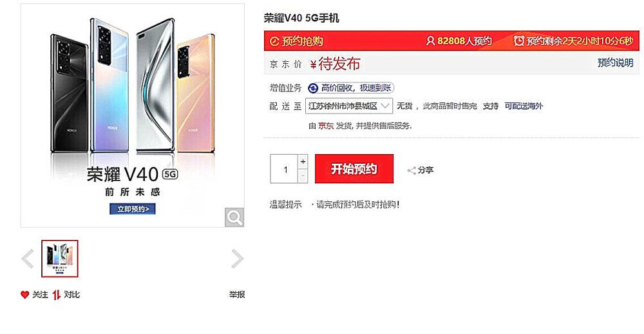The height and width of the screenshot is (334, 644).
Task: Click the 立即预约> button in product image
Action: 133,209
